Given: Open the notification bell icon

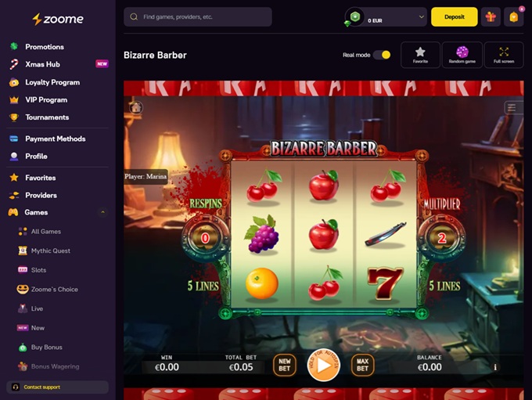Looking at the screenshot, I should point(513,16).
